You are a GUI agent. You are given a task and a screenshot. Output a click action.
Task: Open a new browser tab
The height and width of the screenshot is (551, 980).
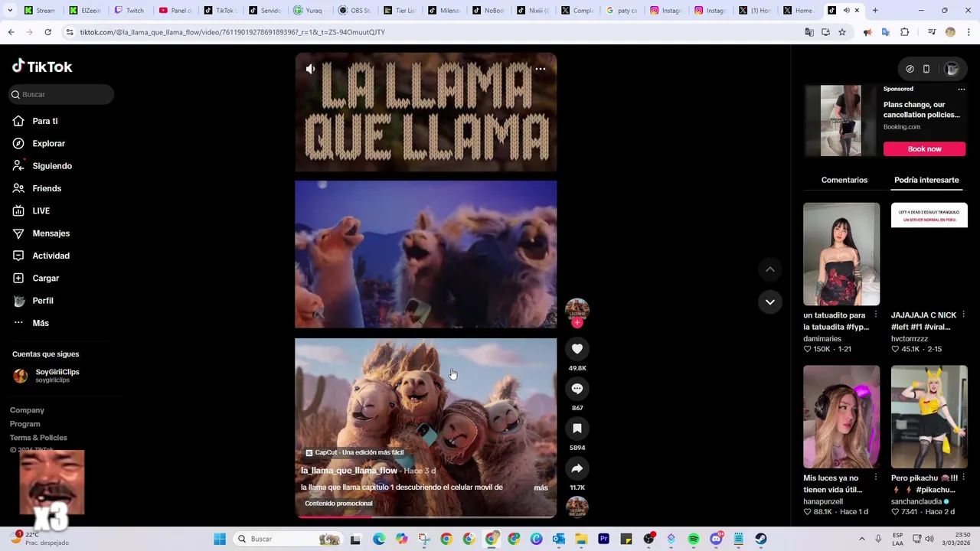pos(875,11)
